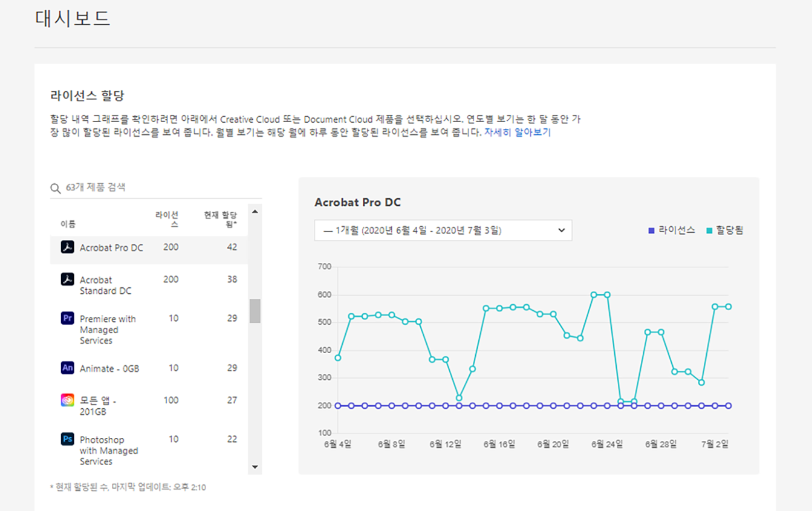The width and height of the screenshot is (812, 511).
Task: Click the Acrobat Pro DC chart title
Action: pos(357,203)
